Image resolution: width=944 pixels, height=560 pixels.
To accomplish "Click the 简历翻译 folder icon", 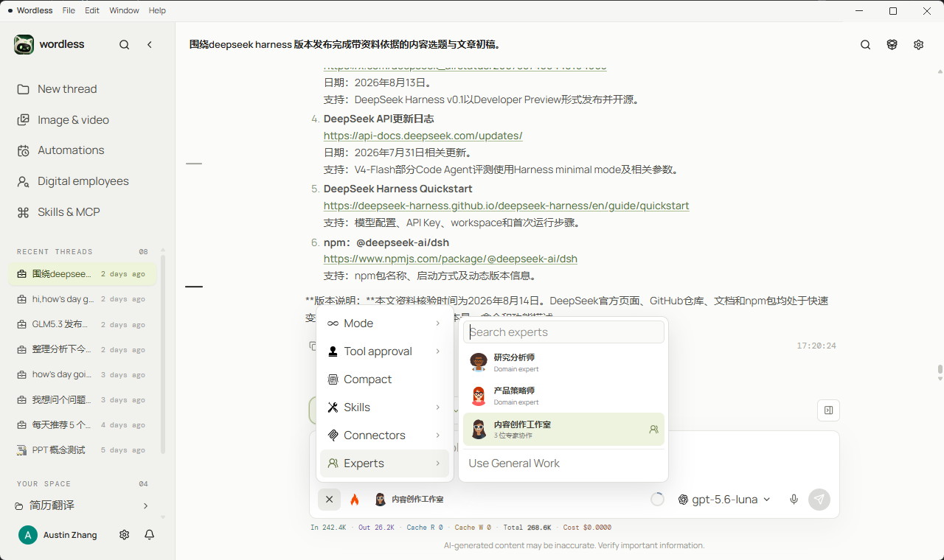I will click(20, 505).
